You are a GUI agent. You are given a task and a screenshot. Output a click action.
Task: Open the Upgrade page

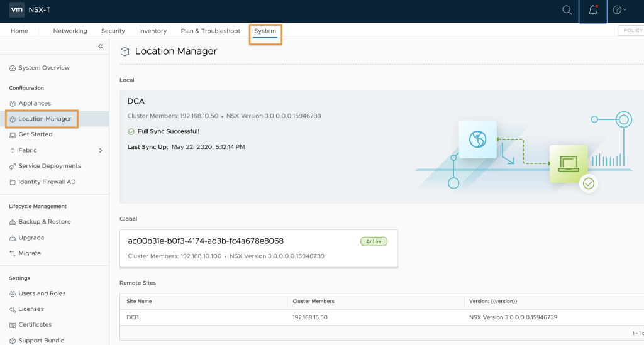[x=31, y=238]
